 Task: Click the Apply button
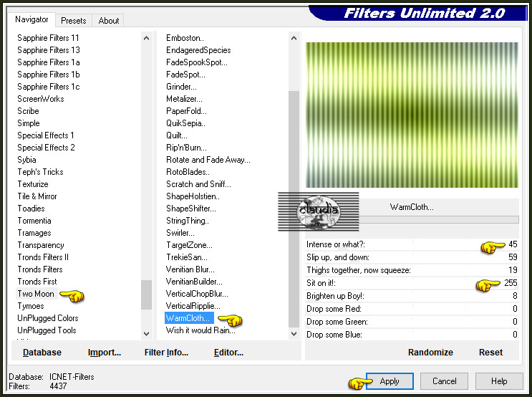tap(390, 381)
